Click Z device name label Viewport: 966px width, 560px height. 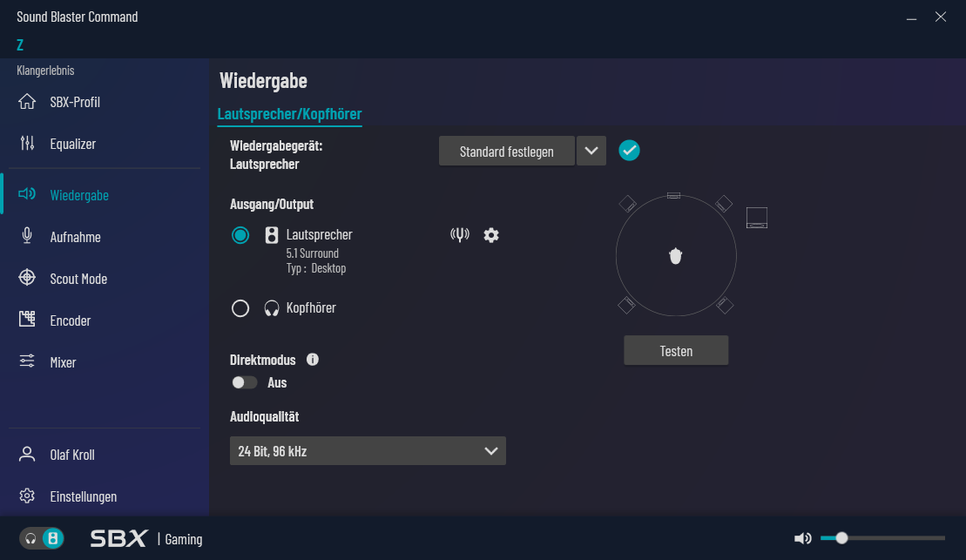pos(20,44)
